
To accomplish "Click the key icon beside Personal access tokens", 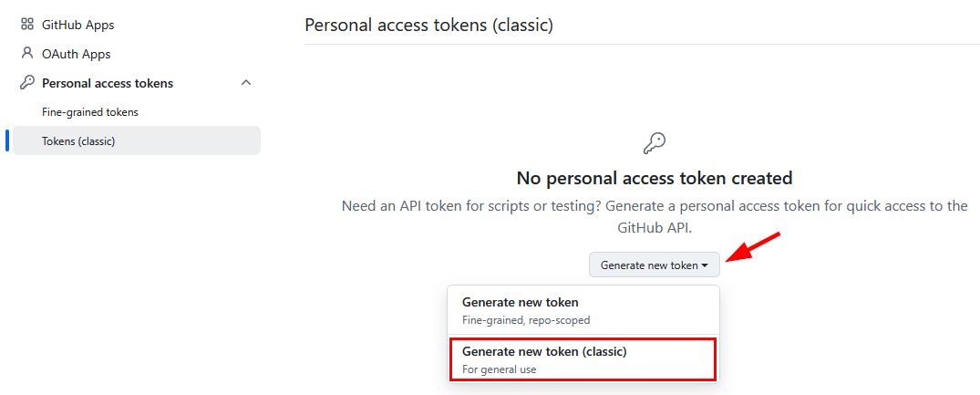I will [x=27, y=83].
